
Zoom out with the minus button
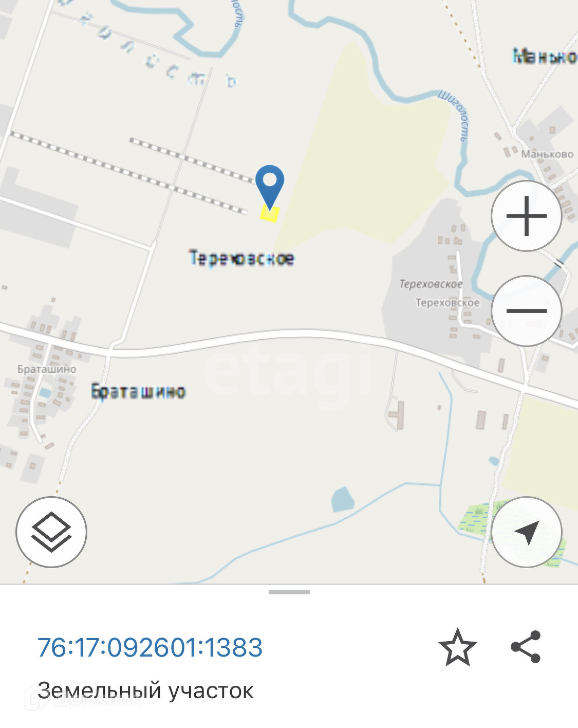pyautogui.click(x=526, y=311)
